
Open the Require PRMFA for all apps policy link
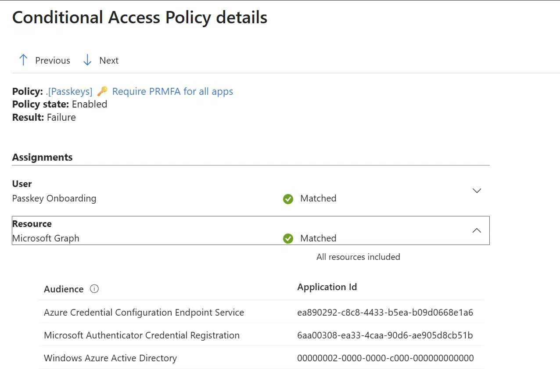[x=172, y=91]
